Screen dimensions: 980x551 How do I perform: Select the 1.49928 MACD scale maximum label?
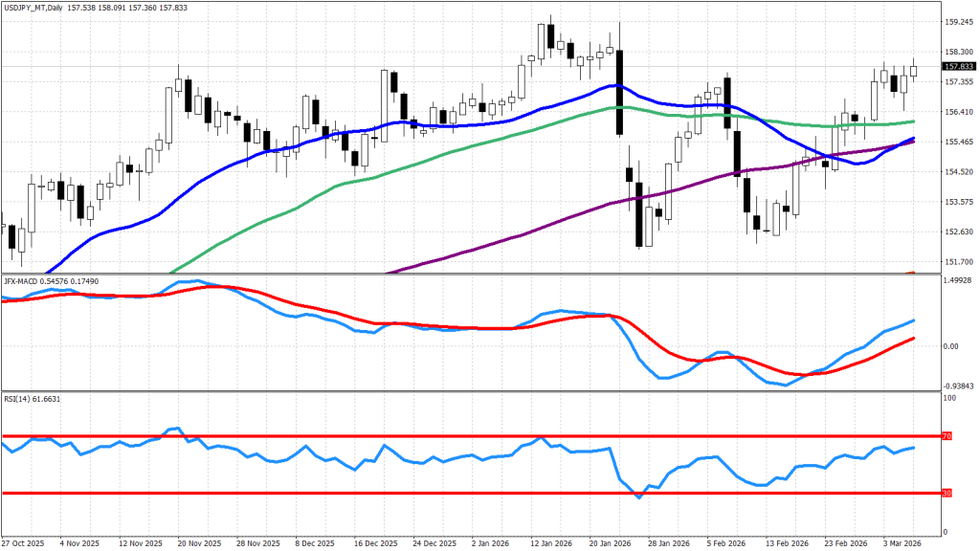pos(959,281)
